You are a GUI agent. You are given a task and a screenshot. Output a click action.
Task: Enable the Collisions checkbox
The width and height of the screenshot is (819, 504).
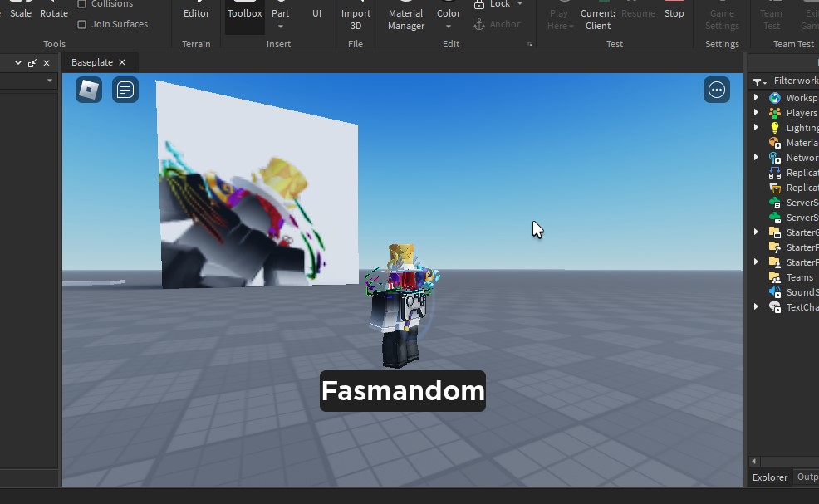[82, 3]
